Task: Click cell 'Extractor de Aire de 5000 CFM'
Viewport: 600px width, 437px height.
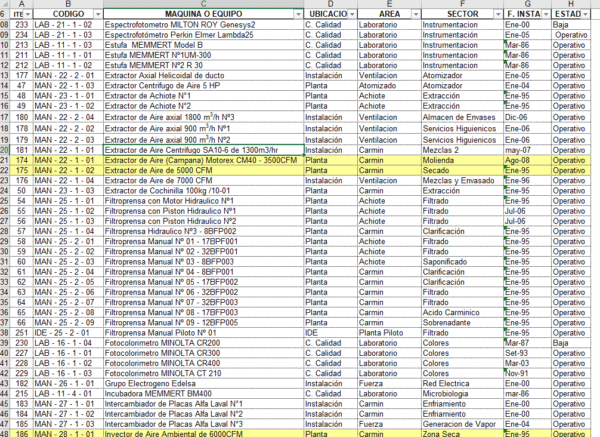Action: (204, 170)
